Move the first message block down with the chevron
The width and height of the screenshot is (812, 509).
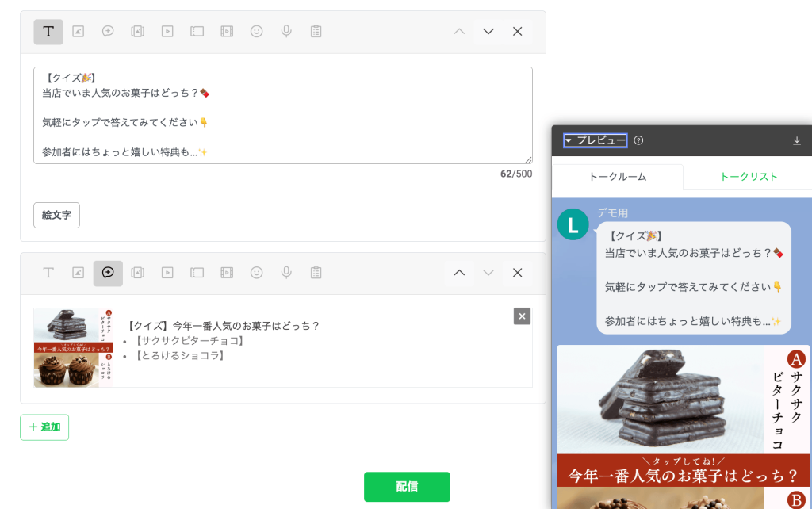[x=487, y=32]
